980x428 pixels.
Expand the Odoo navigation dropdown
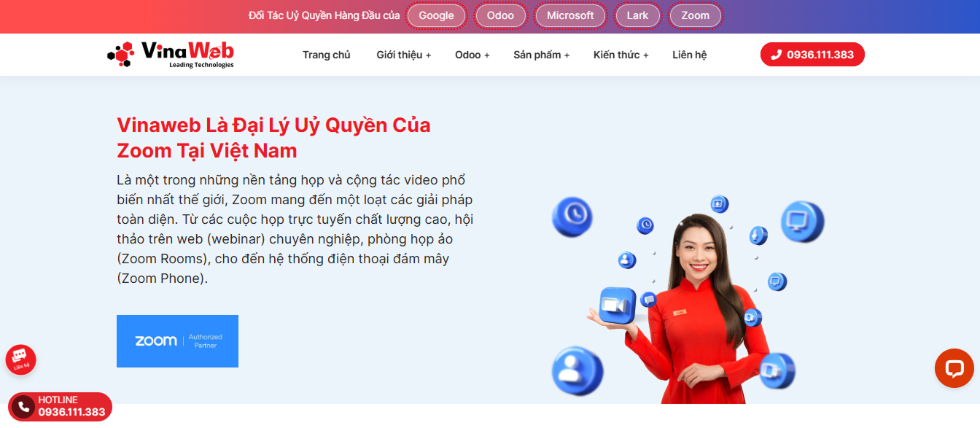pyautogui.click(x=472, y=55)
